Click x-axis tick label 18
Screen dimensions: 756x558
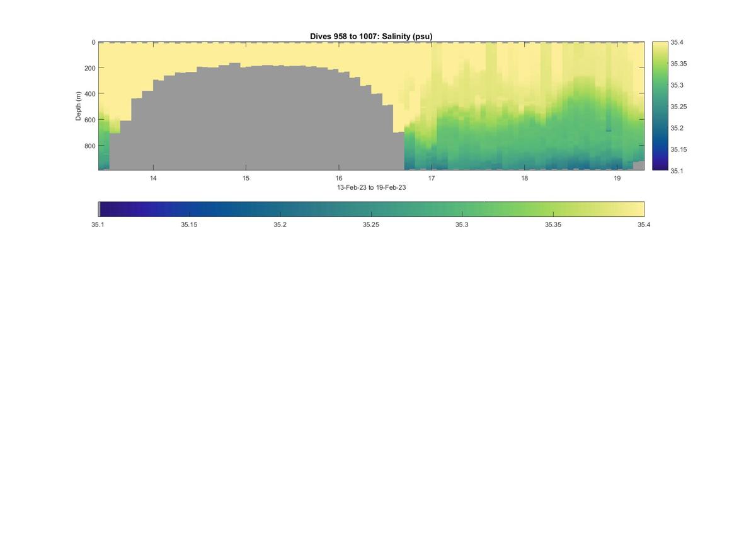coord(524,178)
